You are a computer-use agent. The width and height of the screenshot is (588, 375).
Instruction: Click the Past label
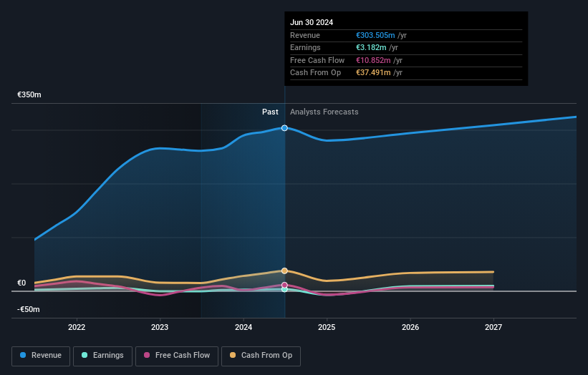[x=270, y=112]
